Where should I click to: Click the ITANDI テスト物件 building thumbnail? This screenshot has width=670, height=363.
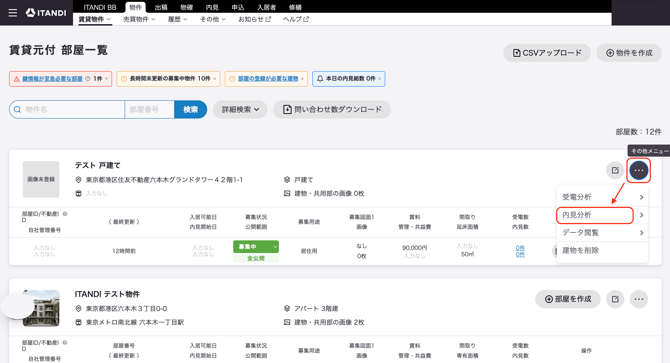click(41, 308)
